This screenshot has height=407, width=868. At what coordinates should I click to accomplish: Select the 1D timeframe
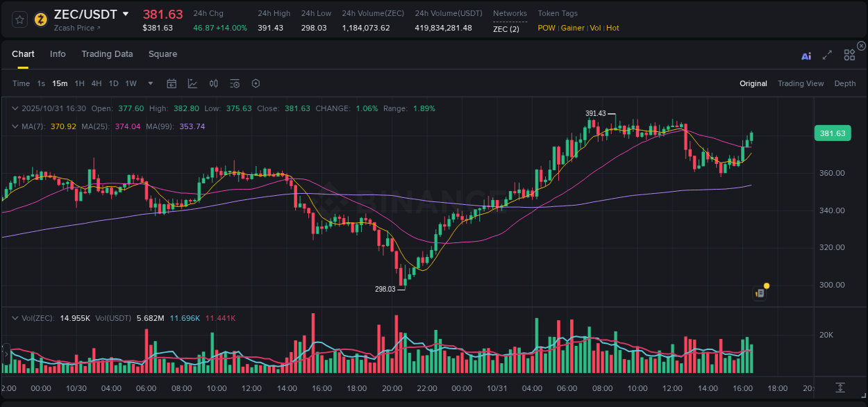tap(113, 83)
